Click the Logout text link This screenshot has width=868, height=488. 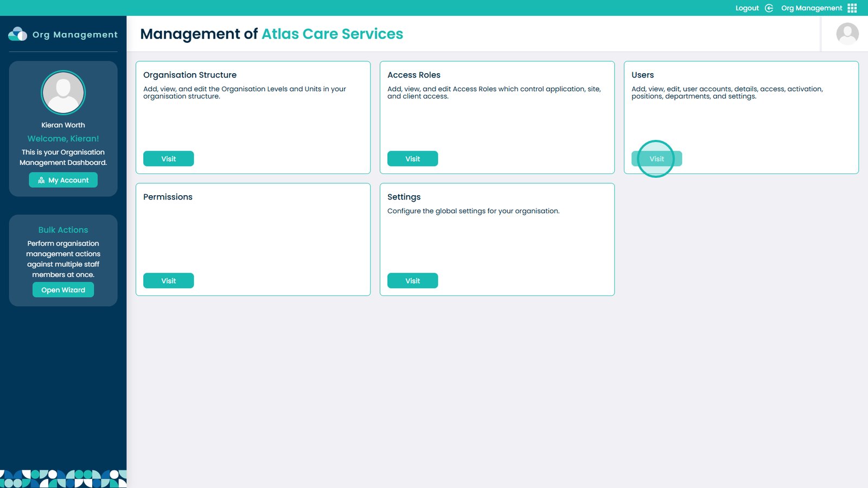746,8
